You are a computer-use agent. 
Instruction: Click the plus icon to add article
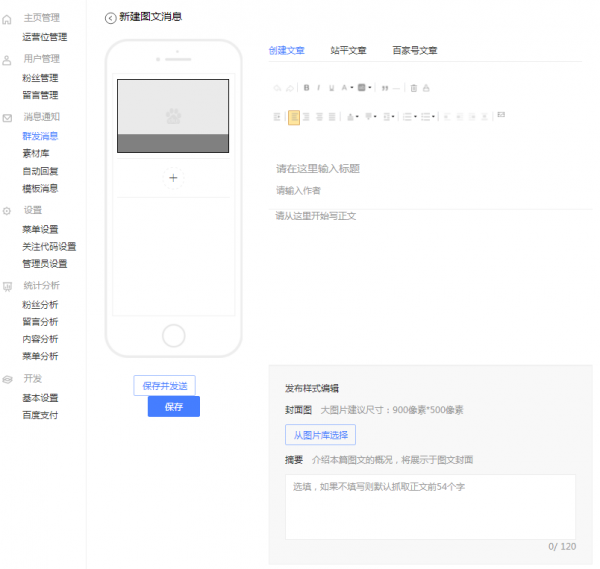173,177
